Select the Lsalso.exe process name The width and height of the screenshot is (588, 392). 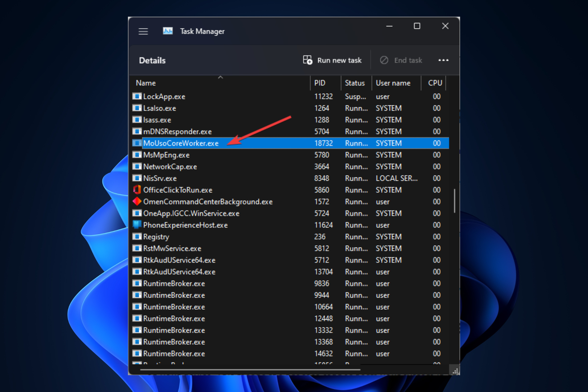[160, 108]
